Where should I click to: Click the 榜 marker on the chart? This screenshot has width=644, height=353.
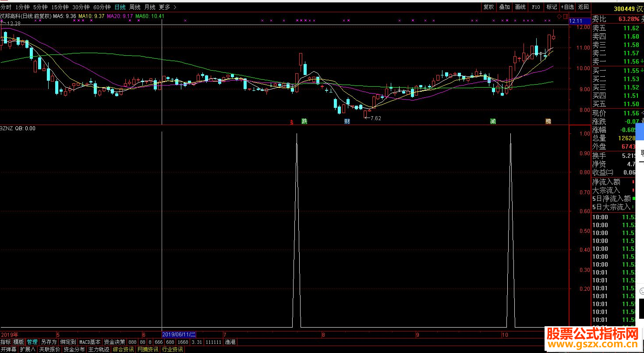(548, 121)
